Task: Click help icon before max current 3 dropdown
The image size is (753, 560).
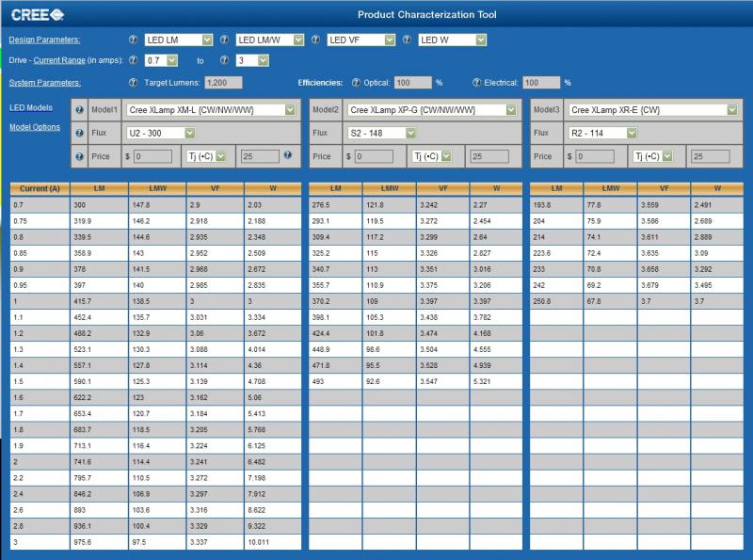Action: pos(224,60)
